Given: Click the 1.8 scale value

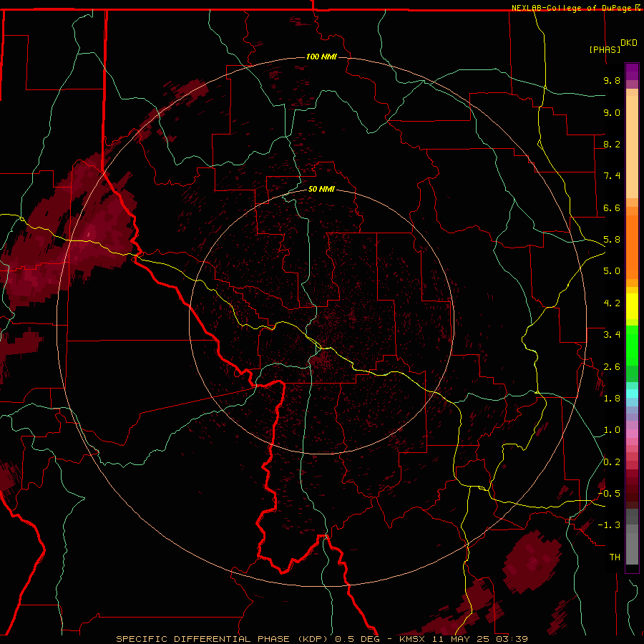Looking at the screenshot, I should pos(612,399).
